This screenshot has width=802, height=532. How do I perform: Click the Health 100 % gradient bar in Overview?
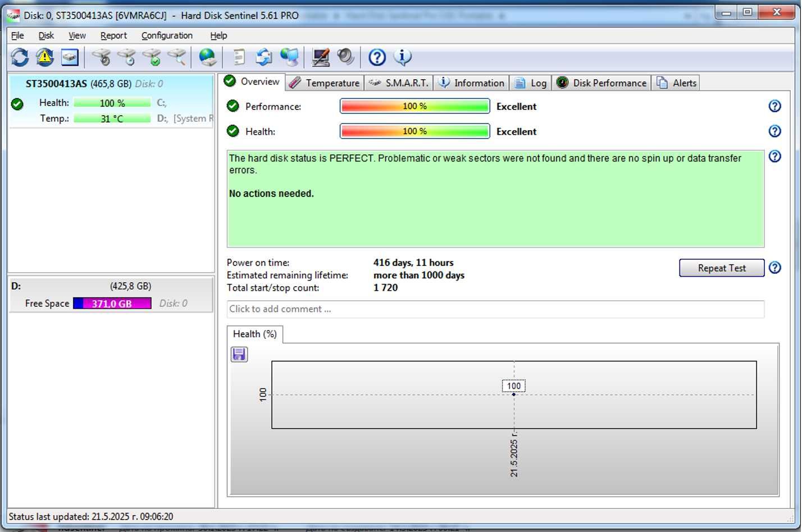(415, 131)
